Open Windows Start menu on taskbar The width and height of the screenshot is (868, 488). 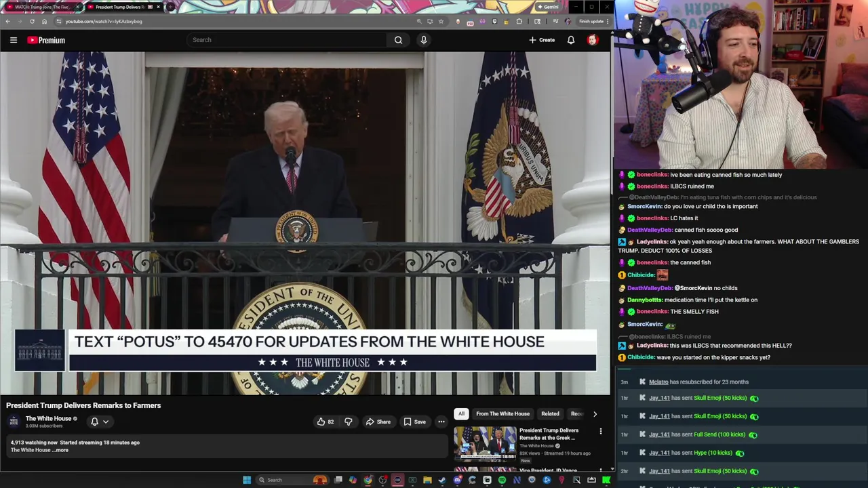(247, 480)
